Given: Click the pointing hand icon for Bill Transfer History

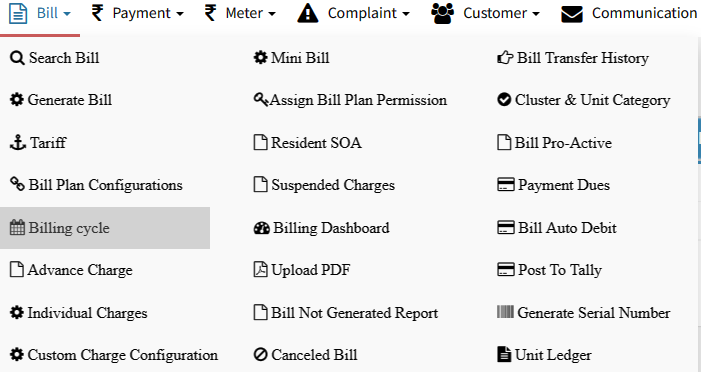Looking at the screenshot, I should (505, 58).
